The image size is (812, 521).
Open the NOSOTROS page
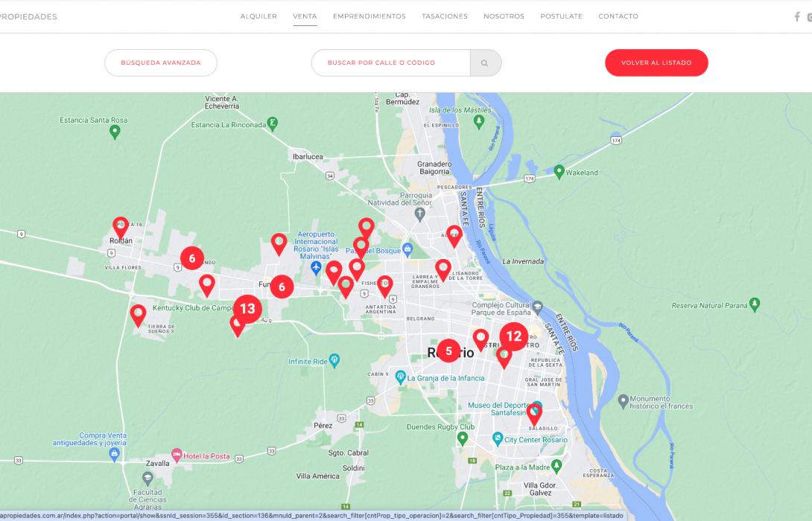coord(504,16)
